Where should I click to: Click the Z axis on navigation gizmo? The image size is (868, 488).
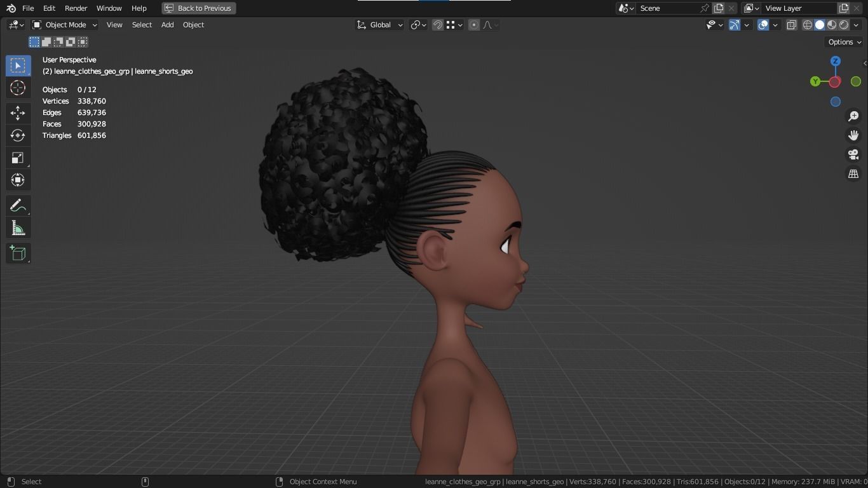[836, 61]
